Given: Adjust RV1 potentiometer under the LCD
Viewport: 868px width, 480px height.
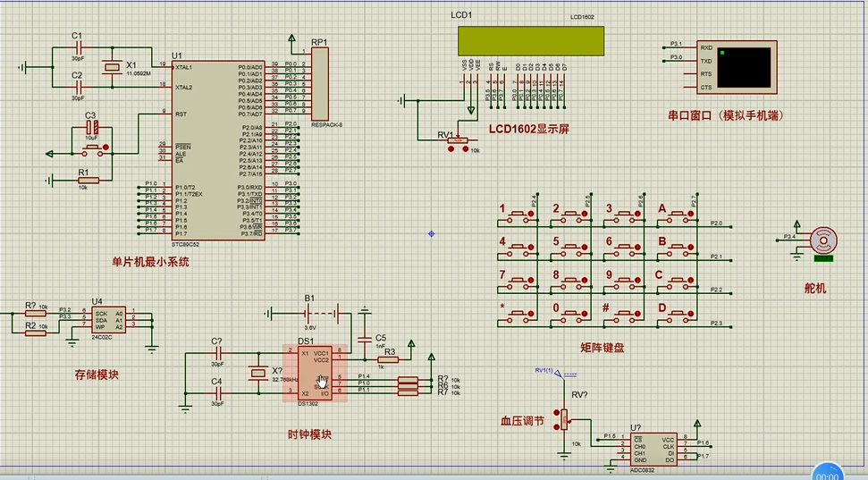Looking at the screenshot, I should tap(458, 140).
